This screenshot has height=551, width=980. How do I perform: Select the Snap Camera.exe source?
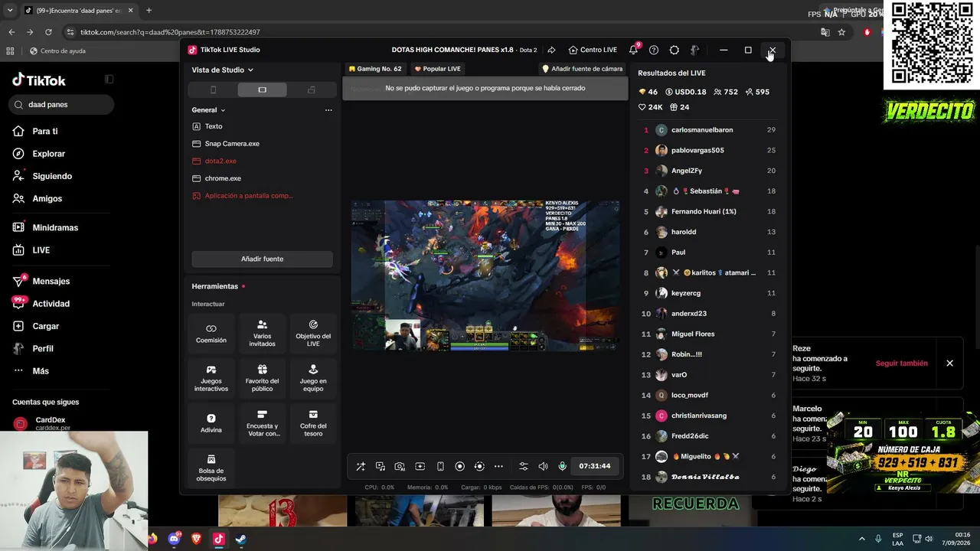coord(262,144)
